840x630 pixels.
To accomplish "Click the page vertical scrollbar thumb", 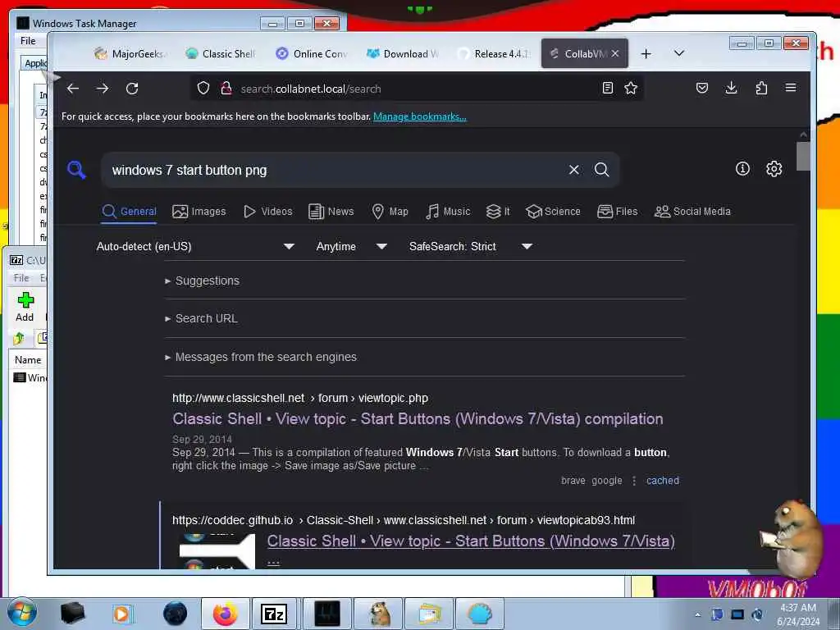I will pos(802,156).
